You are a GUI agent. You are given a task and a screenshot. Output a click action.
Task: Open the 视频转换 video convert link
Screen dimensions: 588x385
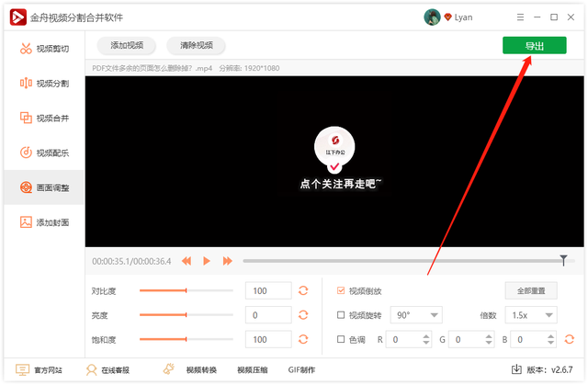pyautogui.click(x=201, y=370)
